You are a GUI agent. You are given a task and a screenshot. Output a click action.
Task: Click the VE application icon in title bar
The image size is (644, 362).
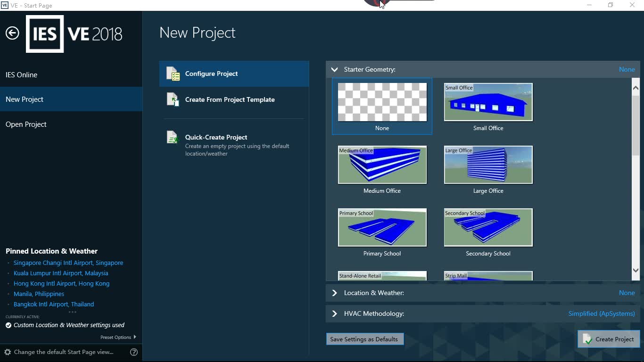5,5
